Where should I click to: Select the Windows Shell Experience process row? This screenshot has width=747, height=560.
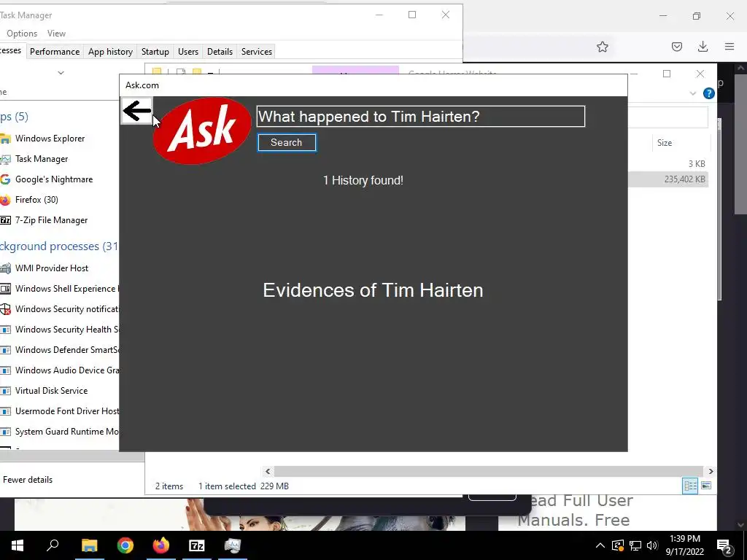60,289
